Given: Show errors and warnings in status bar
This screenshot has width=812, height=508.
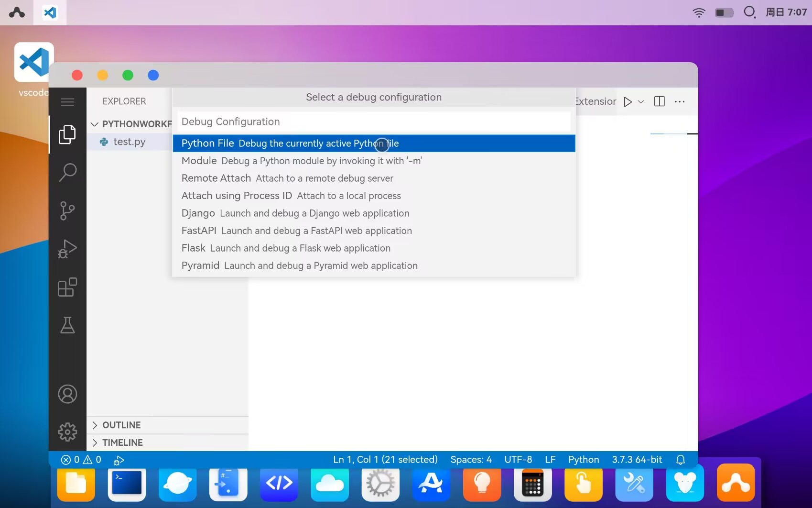Looking at the screenshot, I should click(81, 460).
